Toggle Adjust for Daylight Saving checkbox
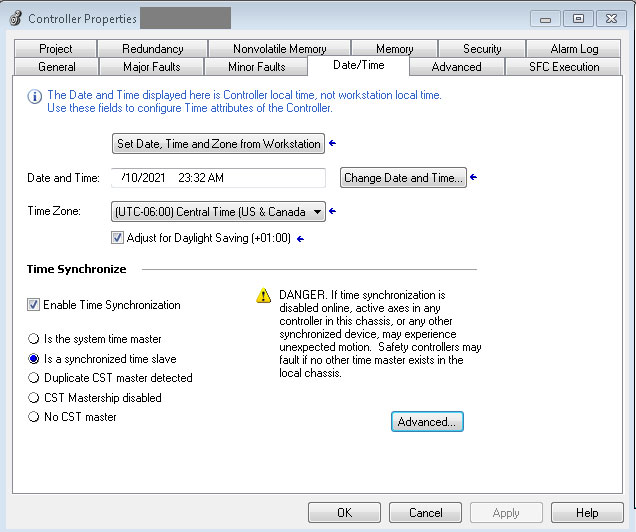The image size is (636, 532). pyautogui.click(x=118, y=238)
